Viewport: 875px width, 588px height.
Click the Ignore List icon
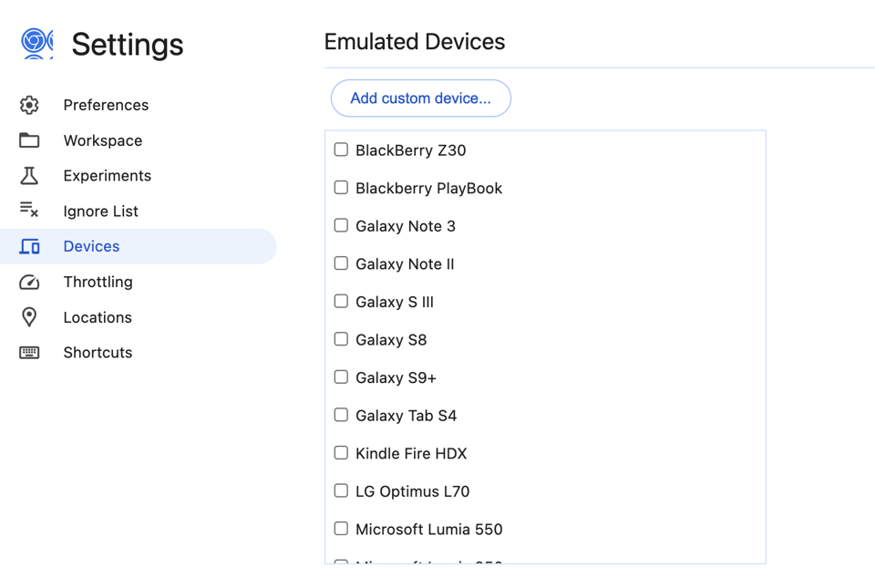29,211
